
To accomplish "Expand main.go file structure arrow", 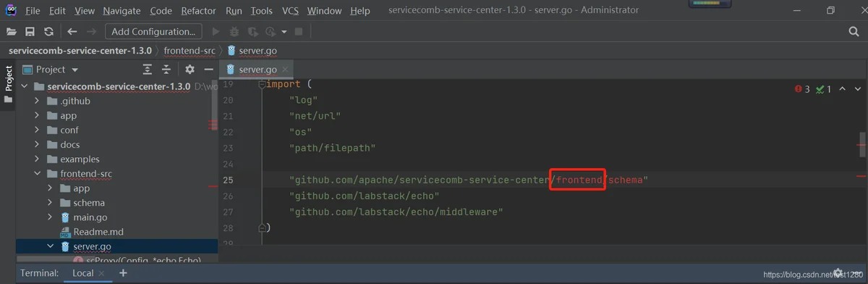I will pos(51,217).
